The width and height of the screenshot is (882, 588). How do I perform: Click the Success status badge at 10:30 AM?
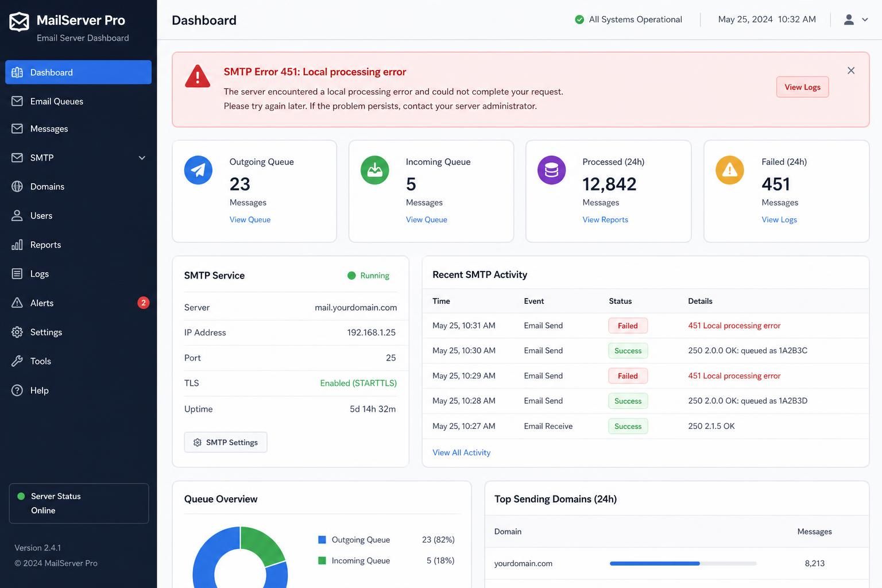click(x=628, y=351)
